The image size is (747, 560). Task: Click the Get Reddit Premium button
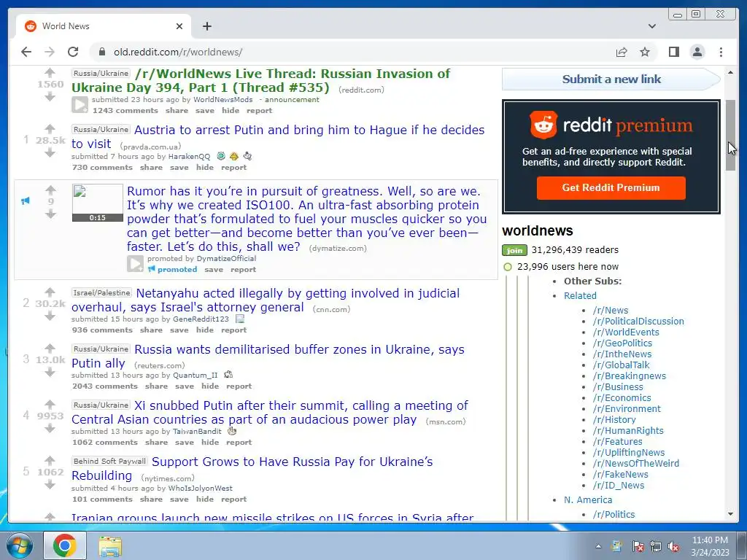(611, 187)
